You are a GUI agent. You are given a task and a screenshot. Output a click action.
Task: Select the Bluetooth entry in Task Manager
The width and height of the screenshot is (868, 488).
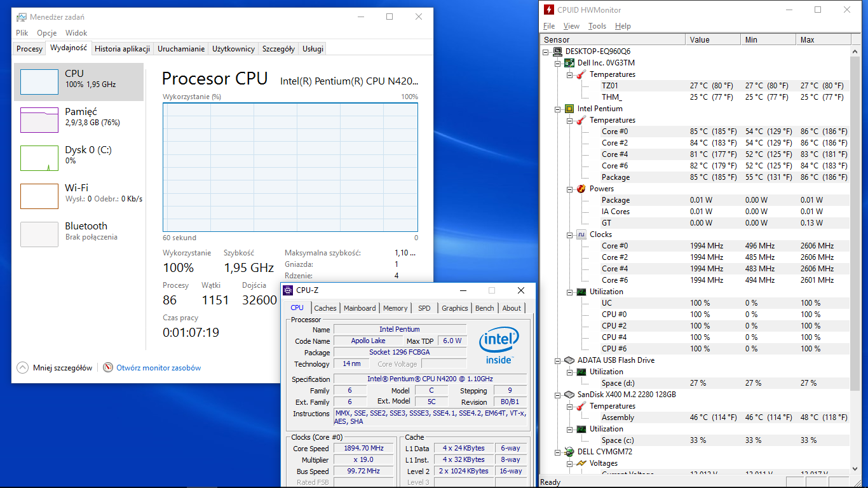79,234
